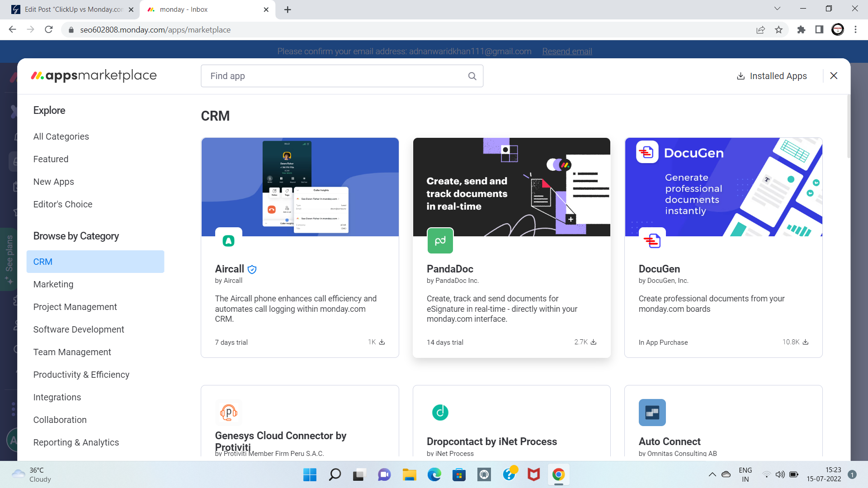Open a new browser tab
This screenshot has height=488, width=868.
[288, 9]
